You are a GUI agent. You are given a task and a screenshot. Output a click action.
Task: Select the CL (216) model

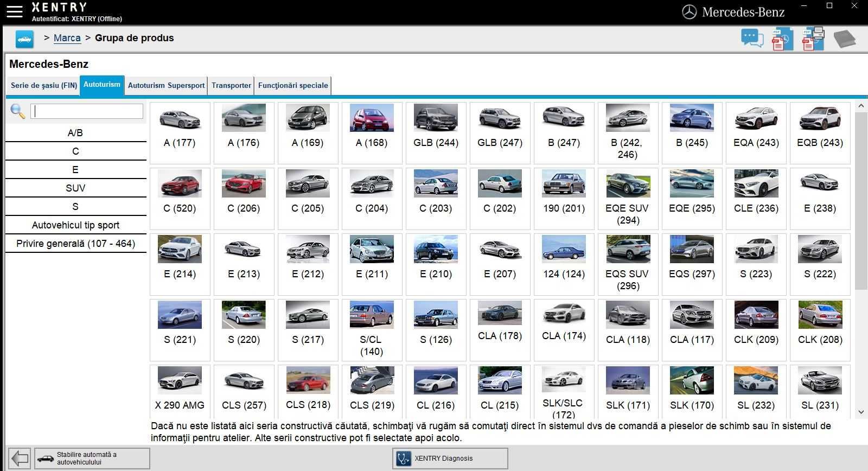[436, 391]
